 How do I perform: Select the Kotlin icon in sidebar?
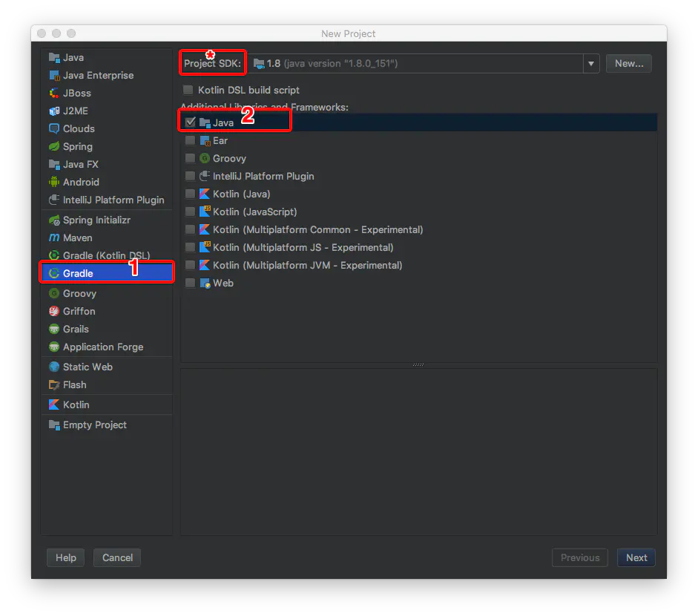click(54, 405)
